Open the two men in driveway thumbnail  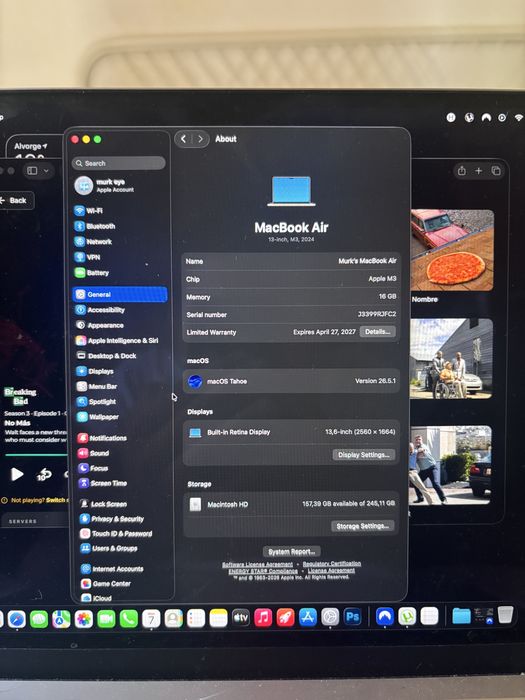tap(450, 465)
